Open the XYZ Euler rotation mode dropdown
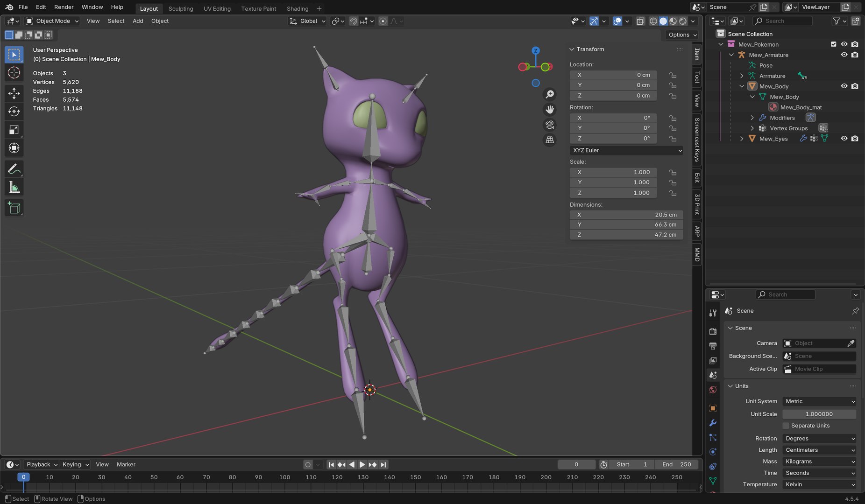 click(x=626, y=150)
